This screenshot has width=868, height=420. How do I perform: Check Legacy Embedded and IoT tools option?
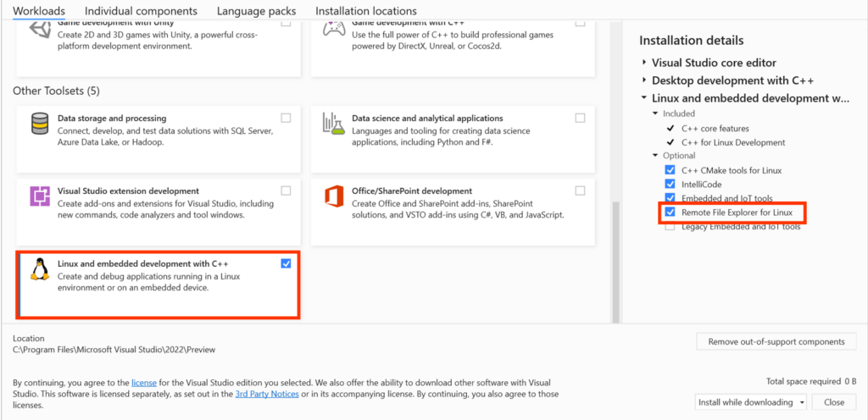click(670, 226)
